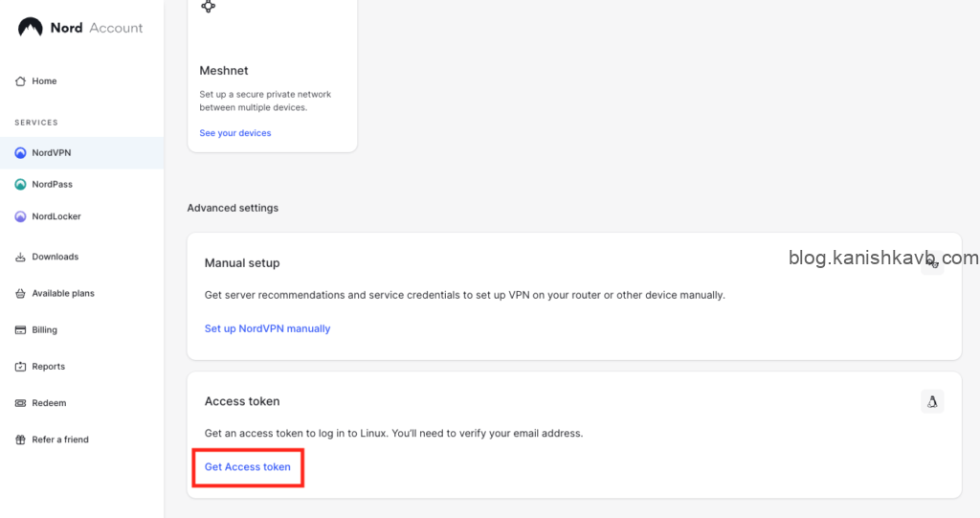Click the Manual setup card heading
This screenshot has width=980, height=518.
[x=242, y=262]
